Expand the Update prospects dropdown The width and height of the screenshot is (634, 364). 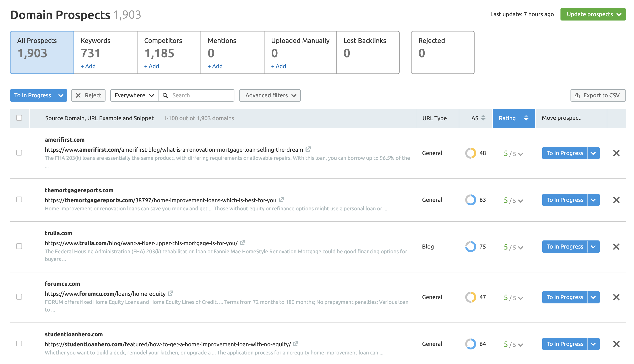(x=593, y=14)
